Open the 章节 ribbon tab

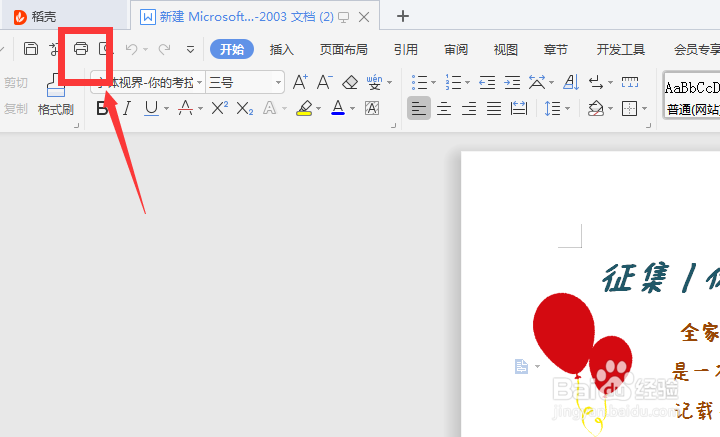pos(556,49)
